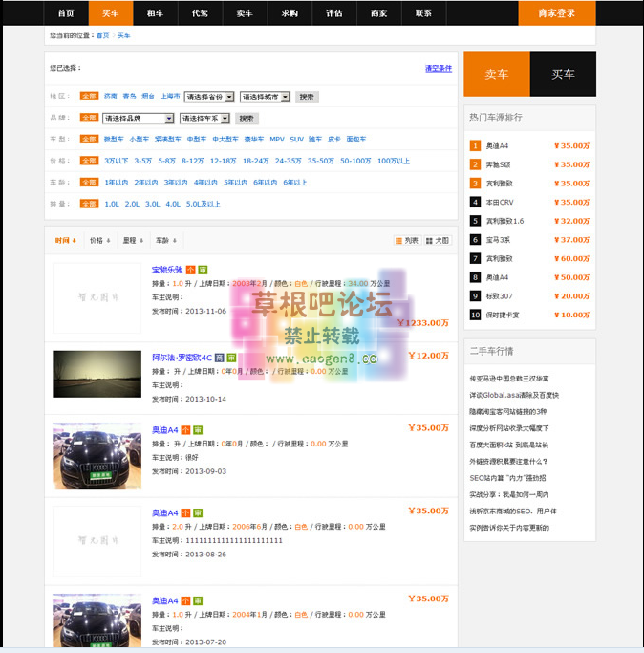Open the 请选择省份 province dropdown
The width and height of the screenshot is (644, 653).
click(209, 97)
